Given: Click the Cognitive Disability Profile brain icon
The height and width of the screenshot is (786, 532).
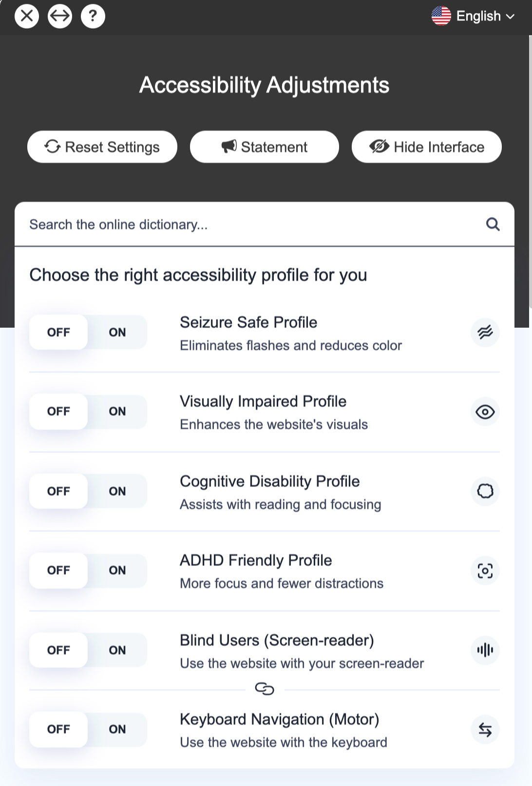Looking at the screenshot, I should pos(485,491).
